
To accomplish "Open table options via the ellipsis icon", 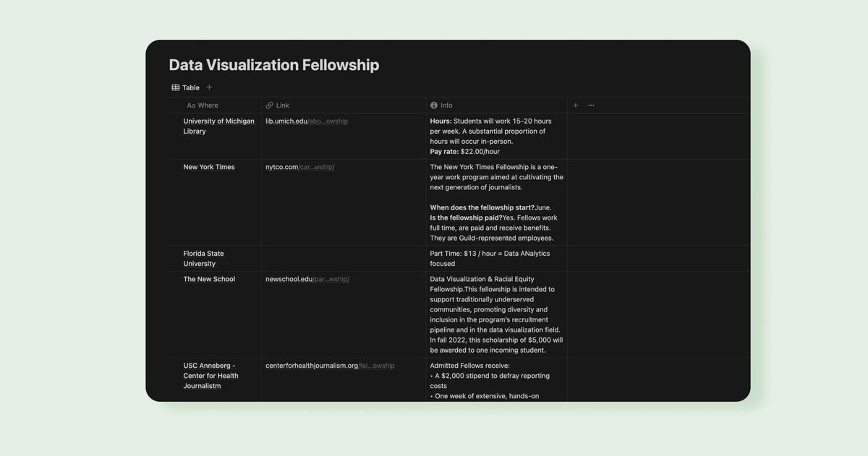I will pos(591,105).
